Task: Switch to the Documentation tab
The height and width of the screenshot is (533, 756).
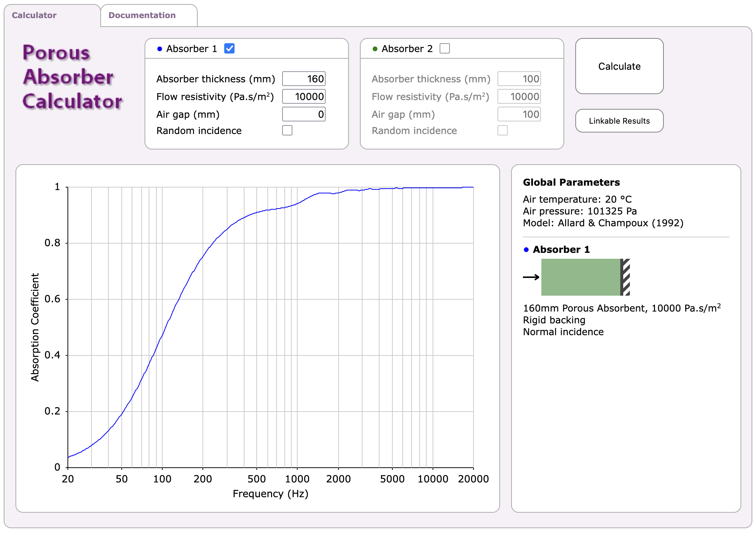Action: click(x=142, y=16)
